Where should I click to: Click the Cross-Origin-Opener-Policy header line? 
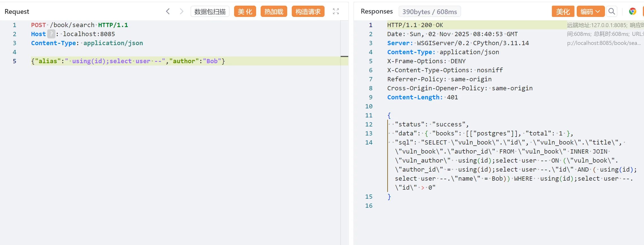(x=460, y=88)
